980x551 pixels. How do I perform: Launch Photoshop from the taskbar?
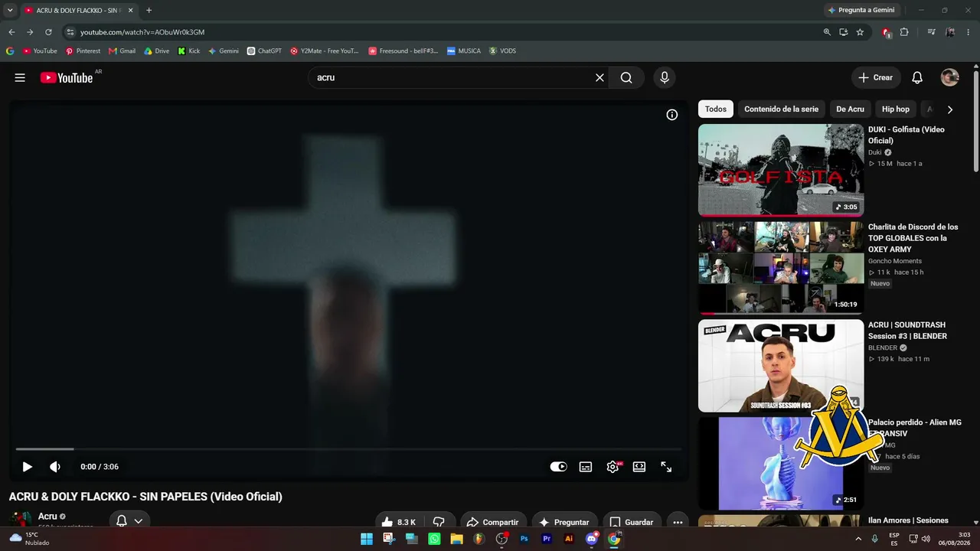pyautogui.click(x=524, y=539)
